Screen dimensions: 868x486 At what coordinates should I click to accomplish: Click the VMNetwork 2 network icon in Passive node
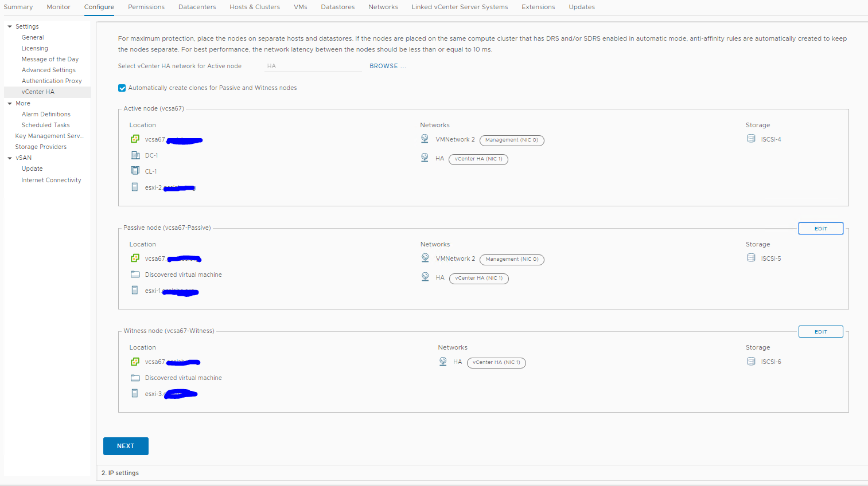coord(425,258)
